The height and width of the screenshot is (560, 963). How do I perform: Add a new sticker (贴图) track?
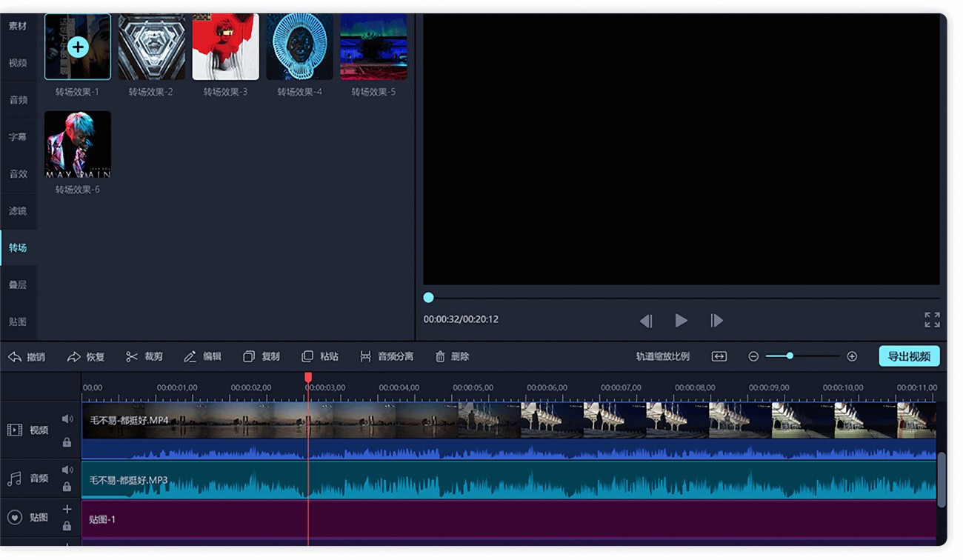pyautogui.click(x=67, y=509)
